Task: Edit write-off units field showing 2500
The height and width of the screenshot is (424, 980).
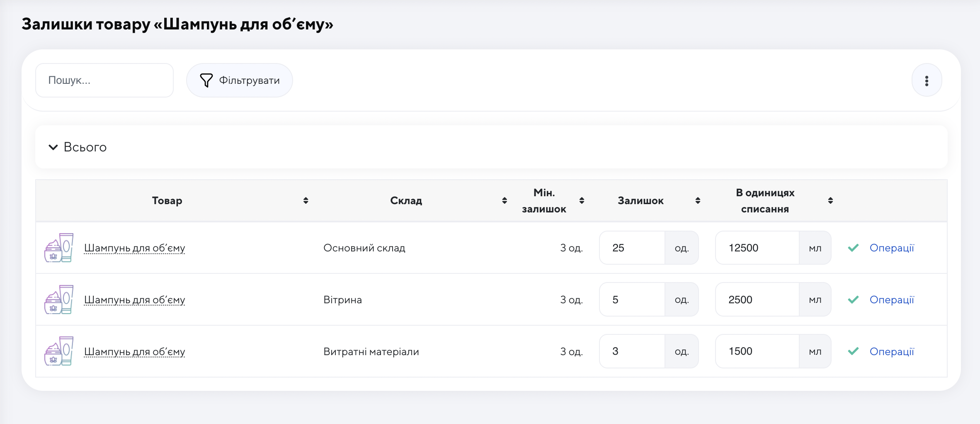Action: click(757, 300)
